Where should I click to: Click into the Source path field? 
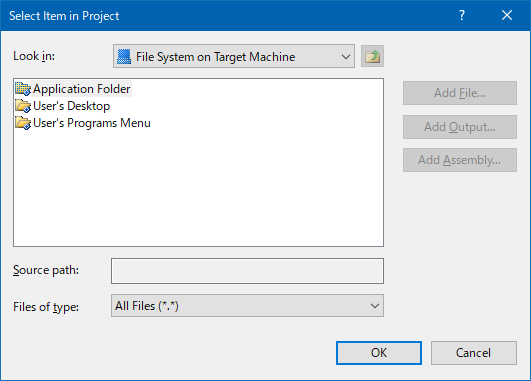(x=247, y=271)
